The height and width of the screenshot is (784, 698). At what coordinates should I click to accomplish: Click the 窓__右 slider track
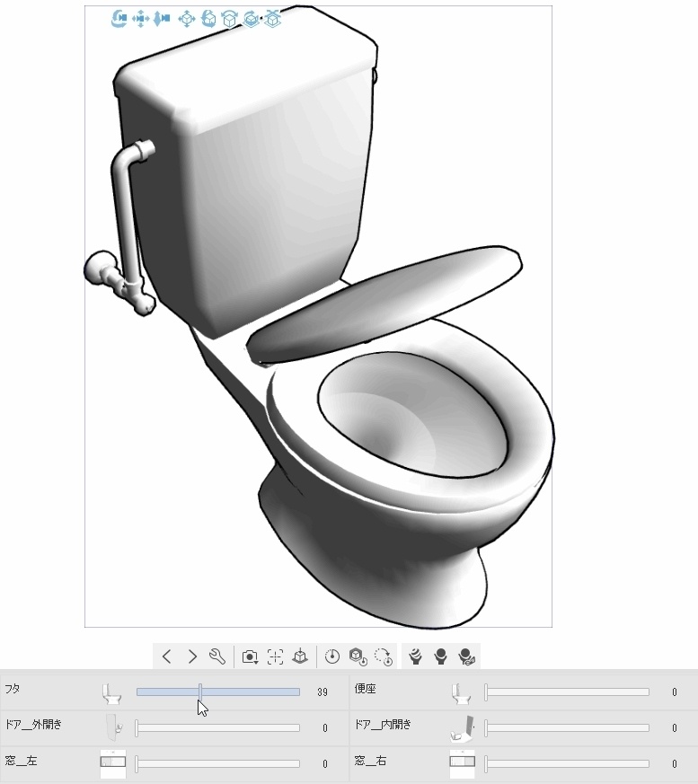pyautogui.click(x=567, y=763)
